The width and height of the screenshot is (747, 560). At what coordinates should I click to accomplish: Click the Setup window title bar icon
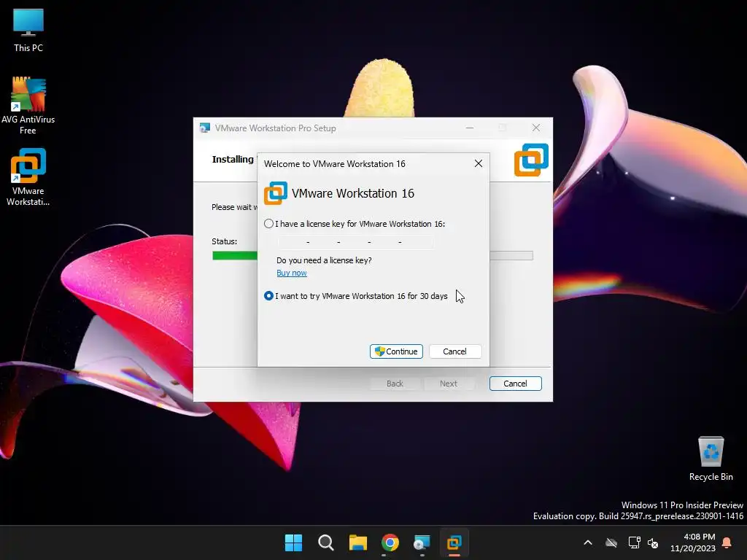[205, 128]
